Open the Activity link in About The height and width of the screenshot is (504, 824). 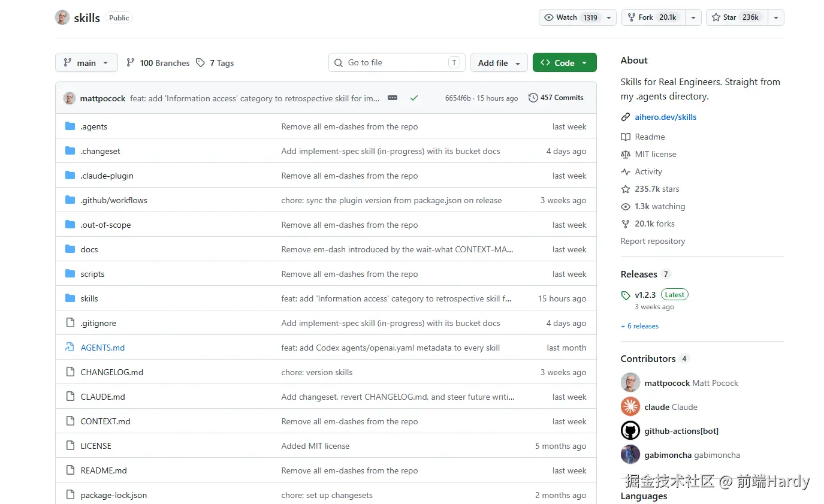click(648, 171)
